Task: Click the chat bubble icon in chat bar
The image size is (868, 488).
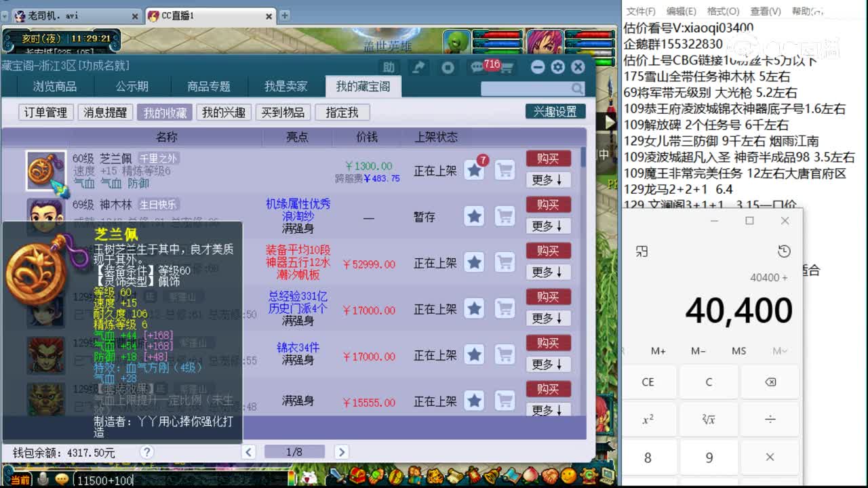Action: click(62, 479)
